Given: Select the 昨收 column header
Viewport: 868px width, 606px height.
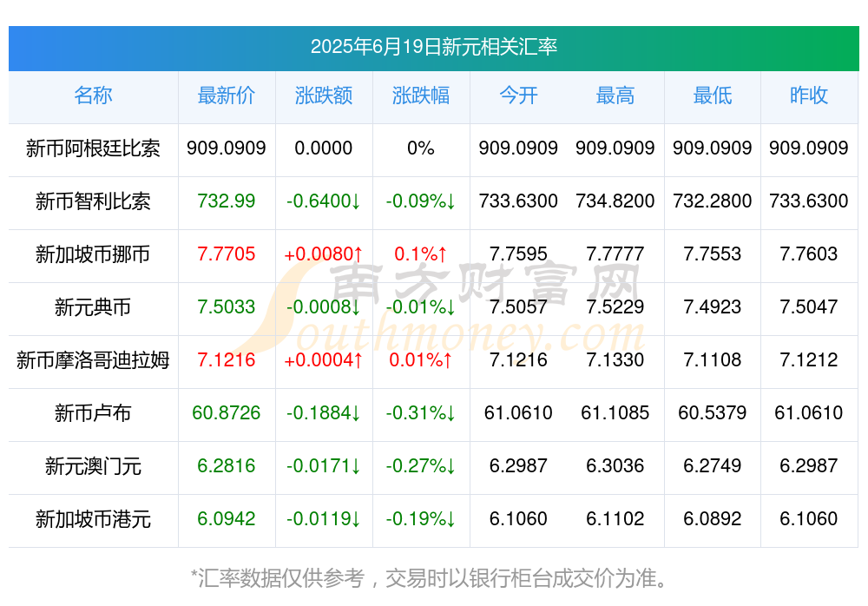Looking at the screenshot, I should click(x=809, y=96).
